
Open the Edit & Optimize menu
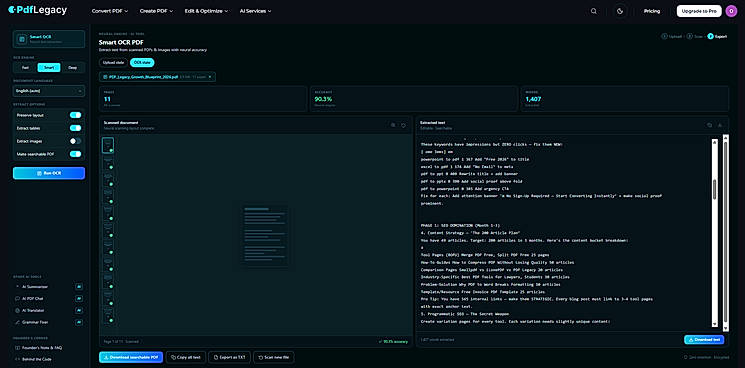[206, 11]
